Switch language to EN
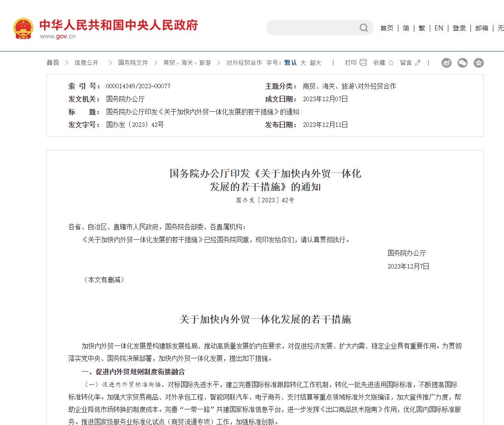504x425 pixels. [439, 28]
